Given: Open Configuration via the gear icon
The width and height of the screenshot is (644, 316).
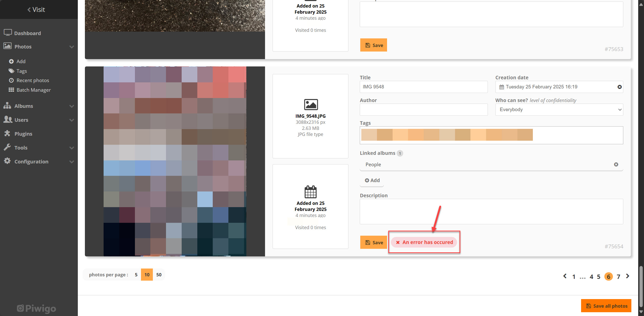Looking at the screenshot, I should tap(7, 161).
